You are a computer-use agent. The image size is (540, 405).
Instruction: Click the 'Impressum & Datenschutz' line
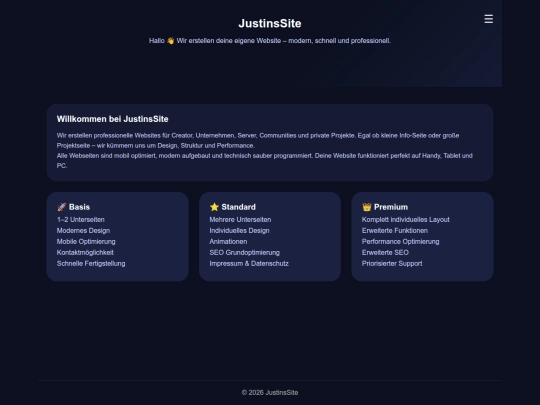249,263
